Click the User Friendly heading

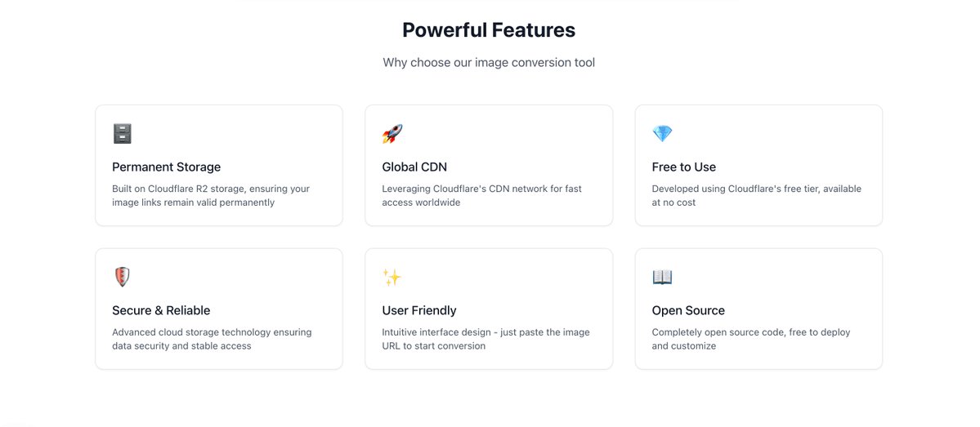coord(419,310)
